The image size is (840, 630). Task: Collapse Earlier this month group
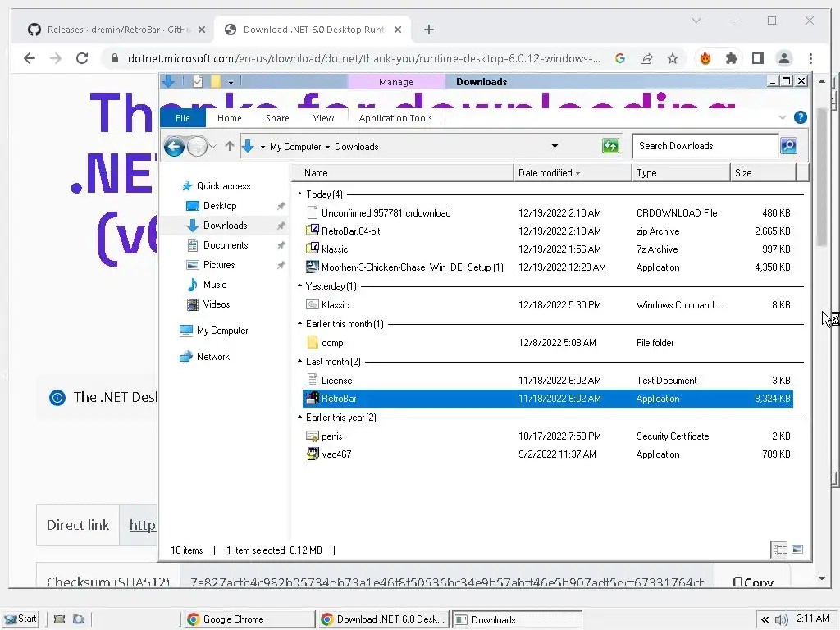[299, 323]
